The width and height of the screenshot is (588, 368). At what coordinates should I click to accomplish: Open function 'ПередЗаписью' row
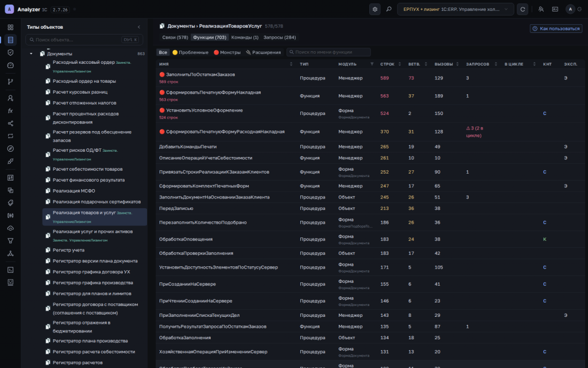tap(370, 208)
